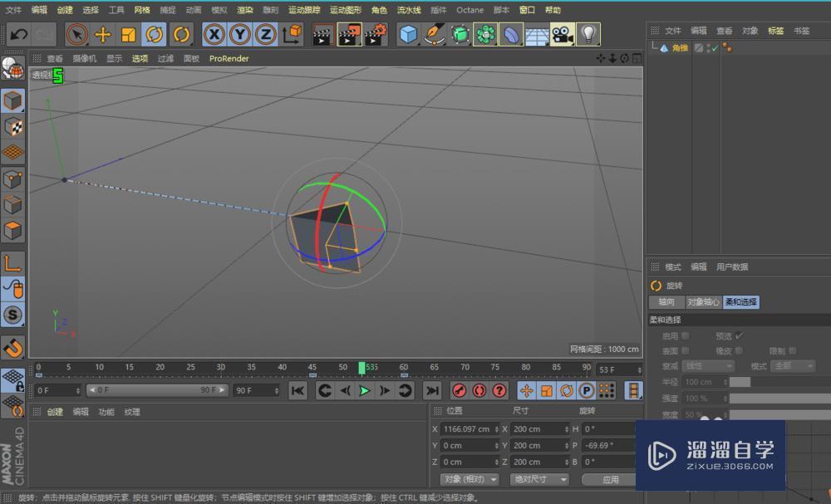This screenshot has height=504, width=831.
Task: Open the ProRender viewport menu
Action: (x=229, y=58)
